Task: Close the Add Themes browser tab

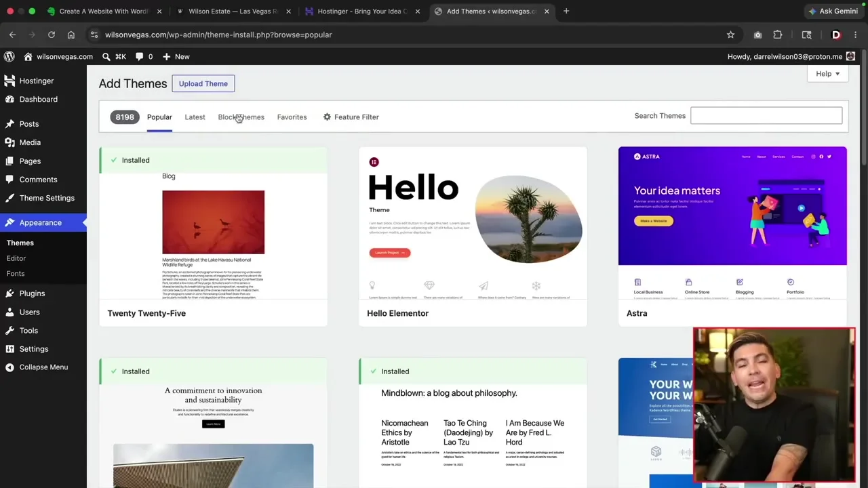Action: (x=547, y=12)
